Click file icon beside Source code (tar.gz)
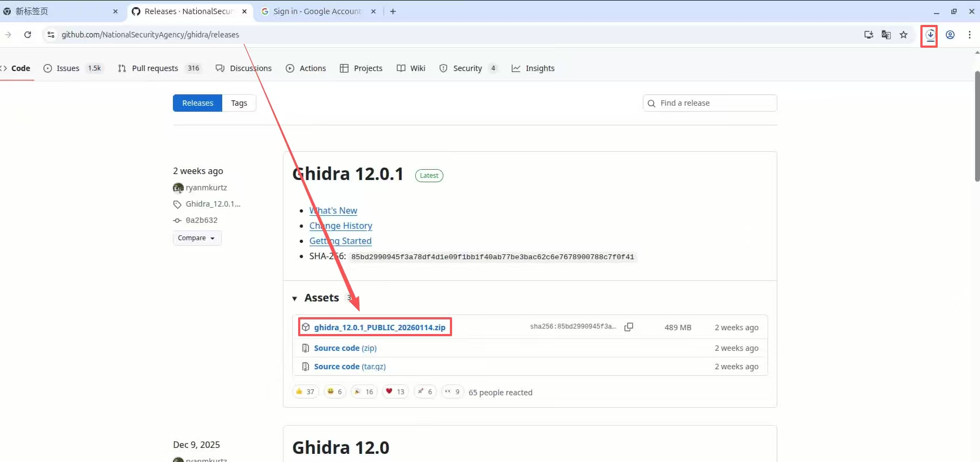 306,367
